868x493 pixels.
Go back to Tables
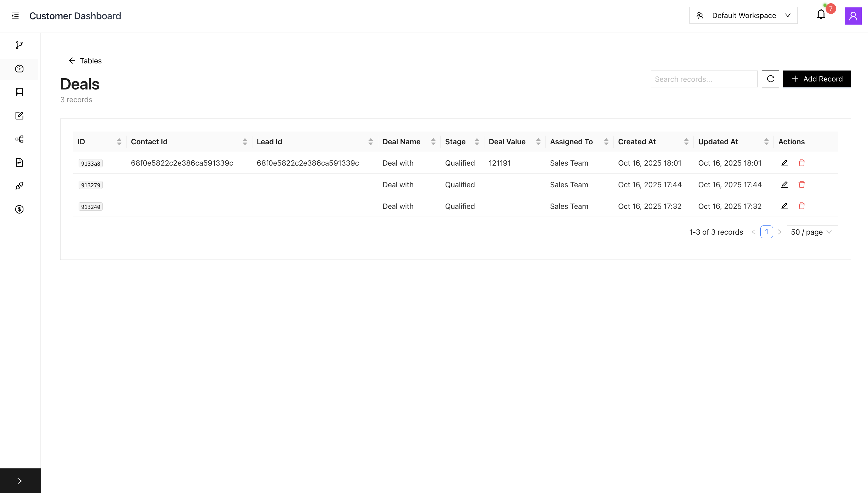(x=85, y=61)
